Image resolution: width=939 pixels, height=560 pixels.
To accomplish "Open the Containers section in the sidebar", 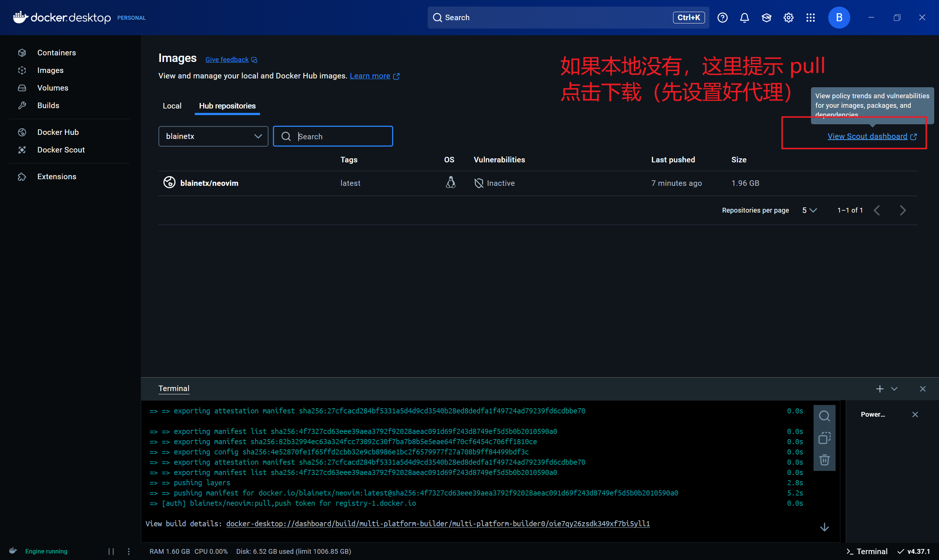I will (56, 53).
